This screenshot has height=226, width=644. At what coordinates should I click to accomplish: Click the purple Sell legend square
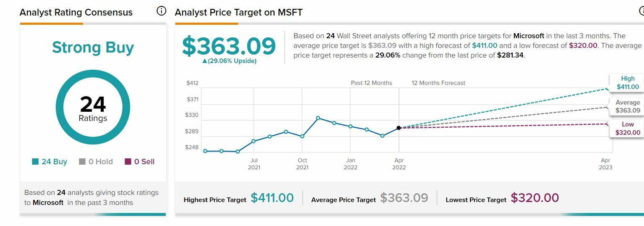tap(128, 162)
